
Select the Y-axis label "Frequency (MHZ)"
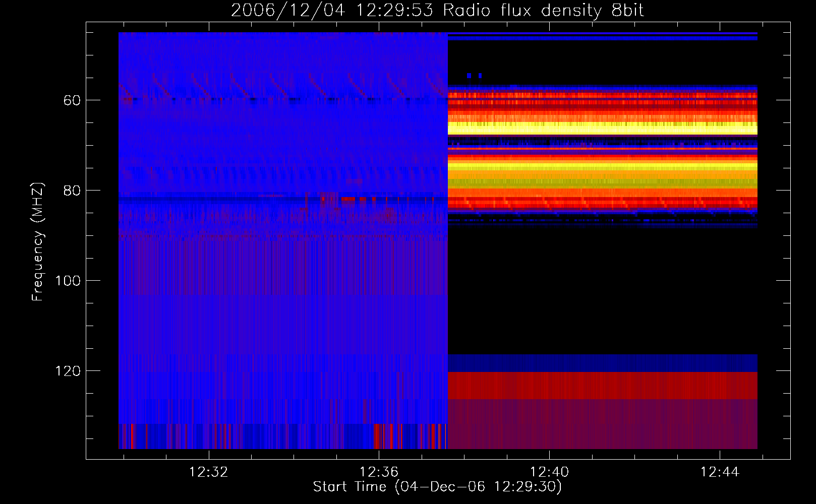point(38,241)
